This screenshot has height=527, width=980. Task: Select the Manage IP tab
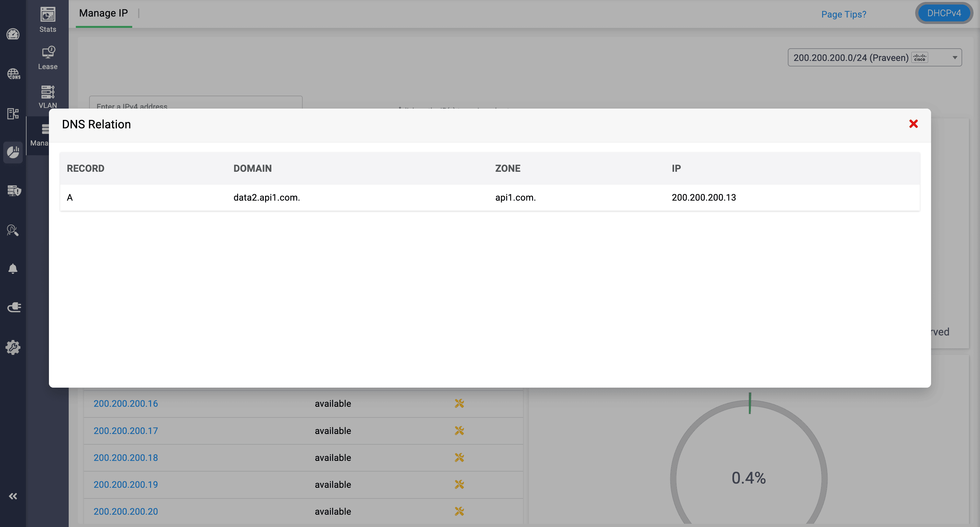pyautogui.click(x=103, y=13)
